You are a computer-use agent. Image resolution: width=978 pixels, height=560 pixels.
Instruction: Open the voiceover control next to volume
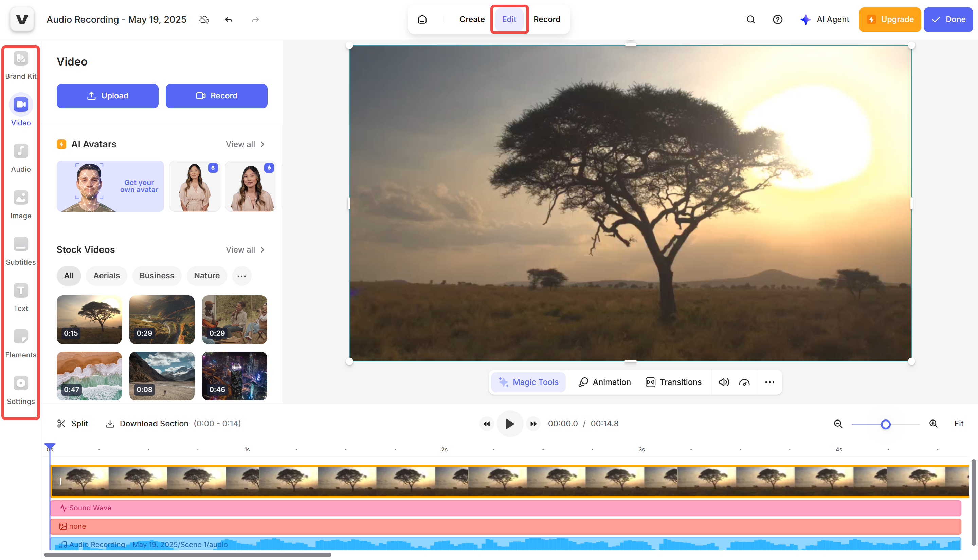click(x=744, y=382)
